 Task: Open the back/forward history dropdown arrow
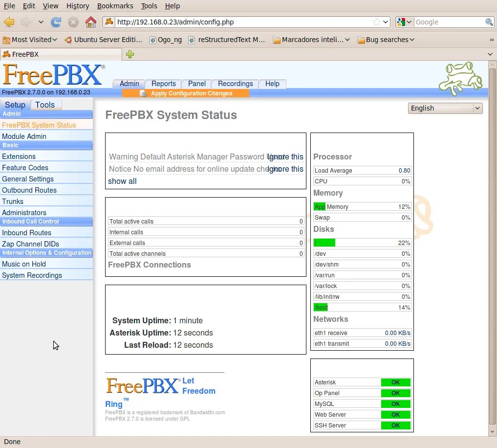[41, 22]
